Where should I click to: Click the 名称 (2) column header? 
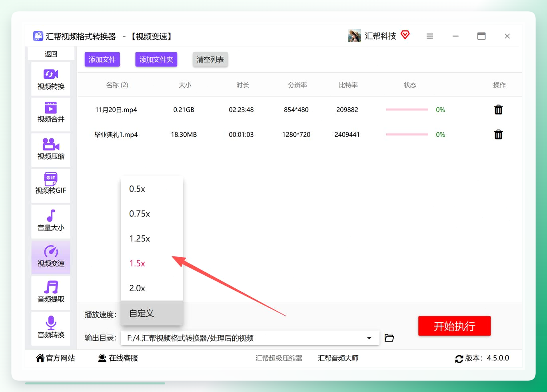(117, 85)
